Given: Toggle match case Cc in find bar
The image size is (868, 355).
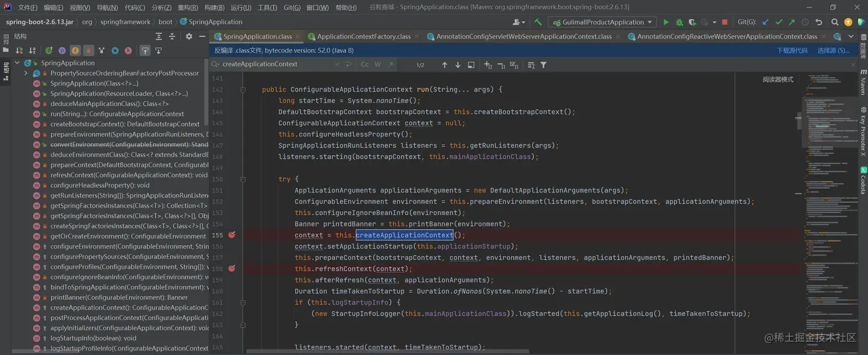Looking at the screenshot, I should (x=365, y=64).
